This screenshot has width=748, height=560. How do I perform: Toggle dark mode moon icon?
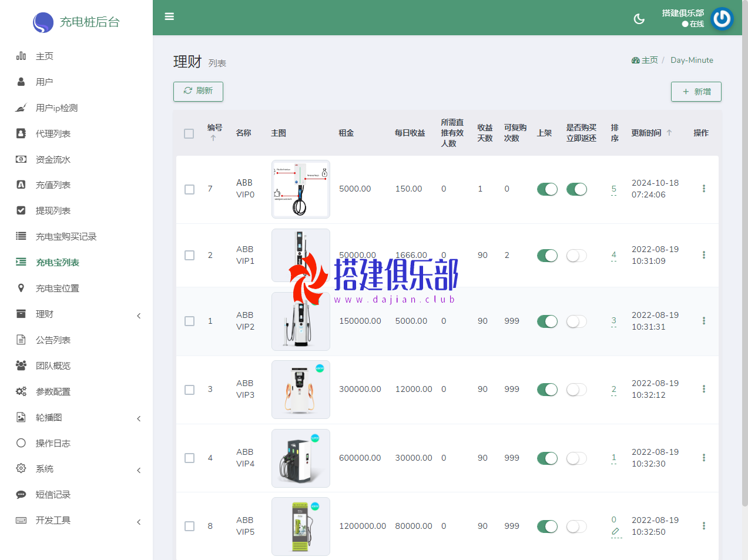click(x=639, y=19)
